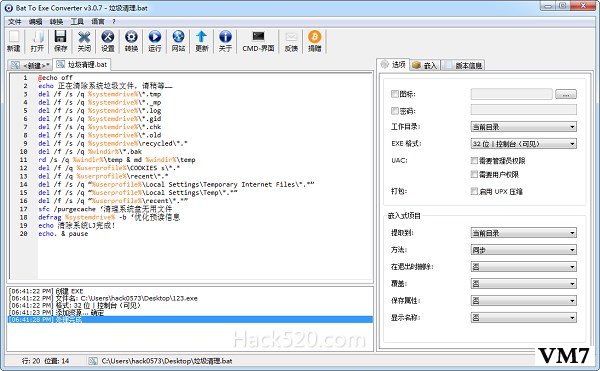Image resolution: width=600 pixels, height=371 pixels.
Task: Switch to the <新建> editor tab
Action: tap(30, 65)
